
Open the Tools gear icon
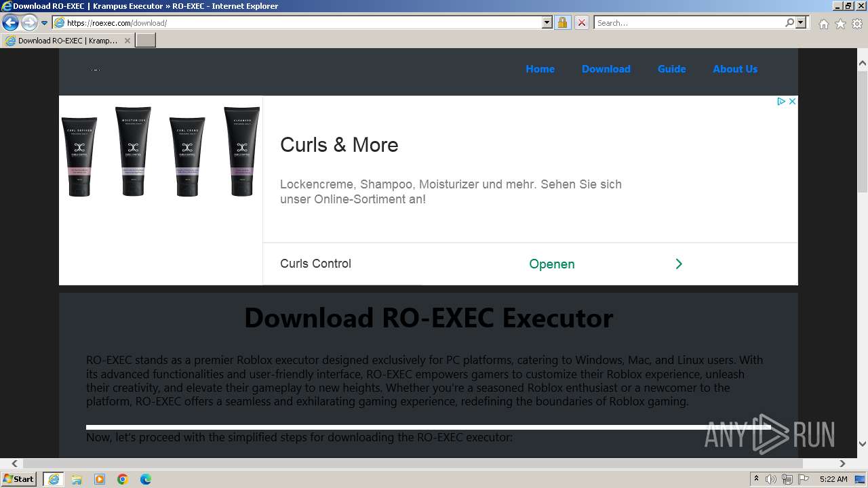click(856, 24)
